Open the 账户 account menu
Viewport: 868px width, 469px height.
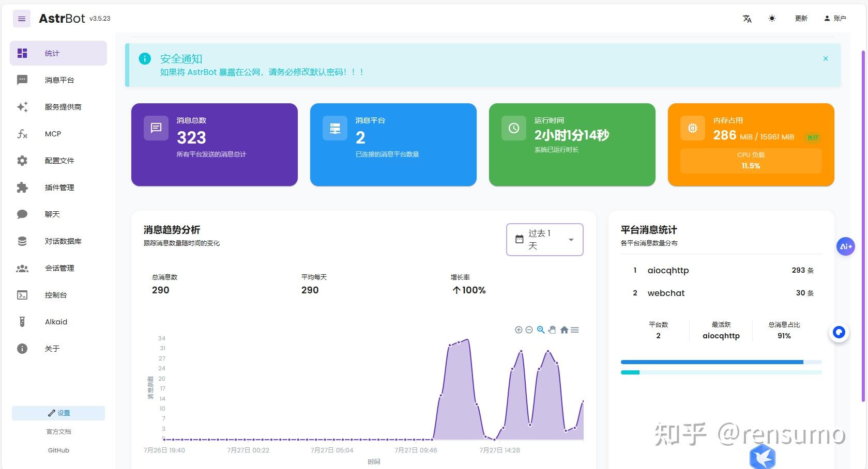pos(835,19)
